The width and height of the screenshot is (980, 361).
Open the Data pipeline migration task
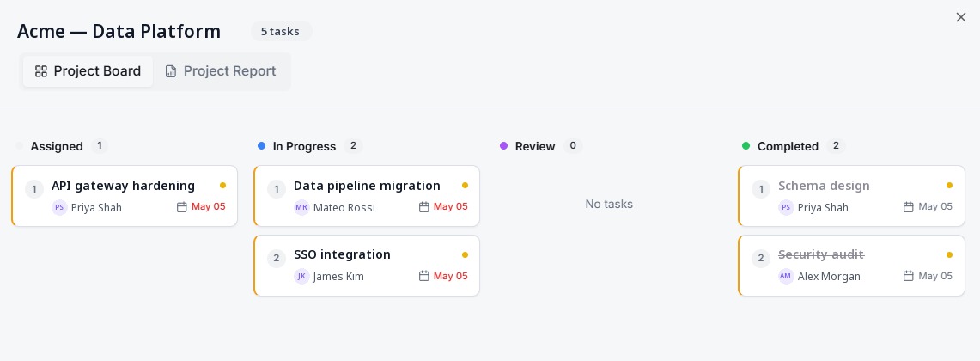pyautogui.click(x=367, y=196)
